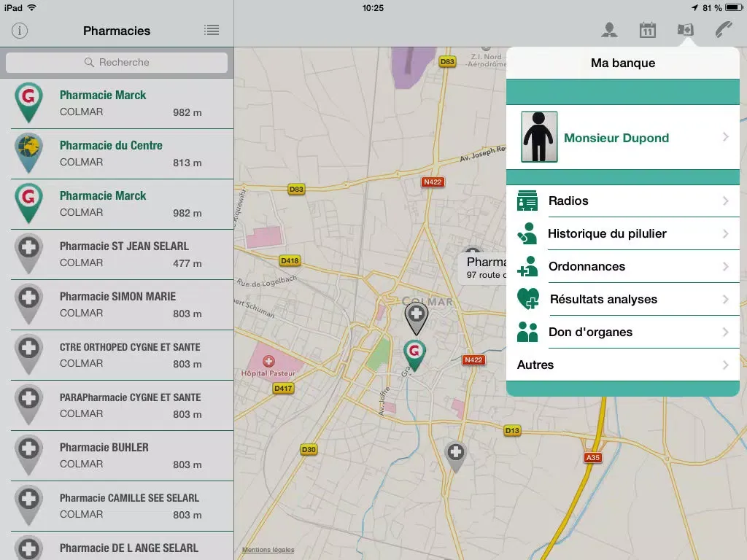
Task: Tap the pin icon of CTRE ORTHOPED CYGNE ET SANTE
Action: point(28,355)
